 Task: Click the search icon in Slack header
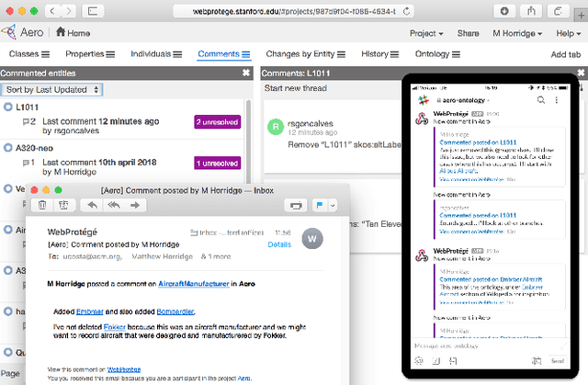[x=542, y=99]
